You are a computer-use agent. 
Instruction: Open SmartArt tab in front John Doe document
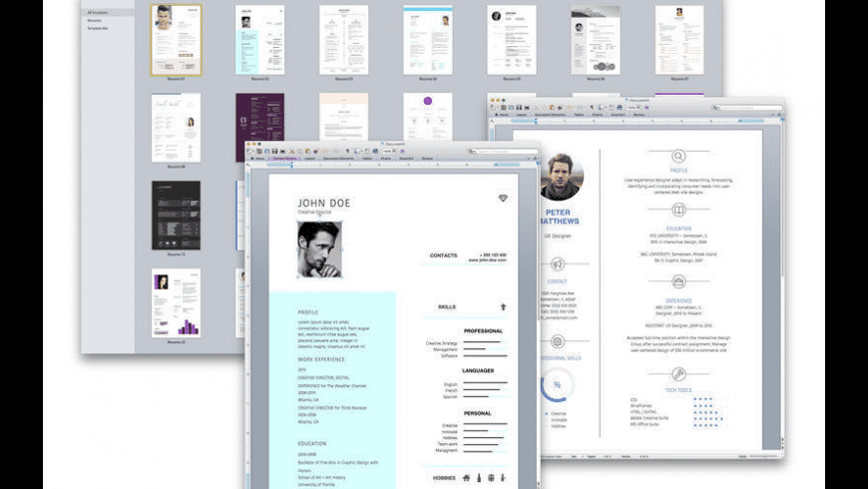pyautogui.click(x=406, y=159)
